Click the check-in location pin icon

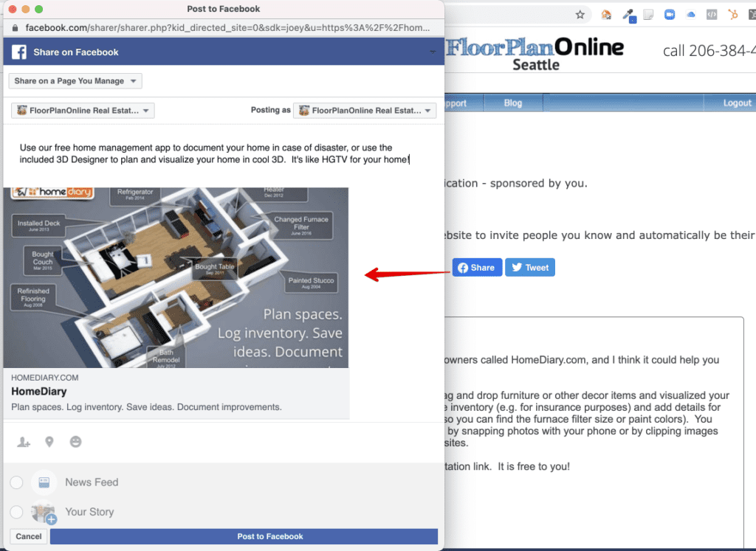coord(49,442)
